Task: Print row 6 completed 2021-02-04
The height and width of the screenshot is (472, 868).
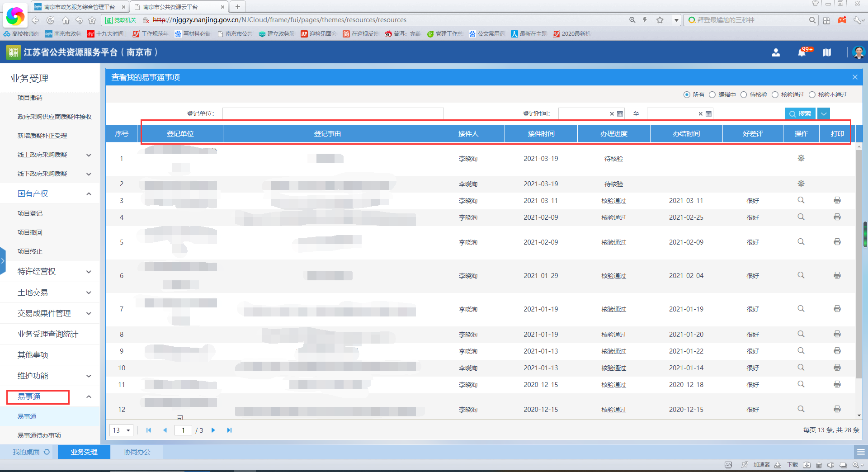Action: [837, 275]
